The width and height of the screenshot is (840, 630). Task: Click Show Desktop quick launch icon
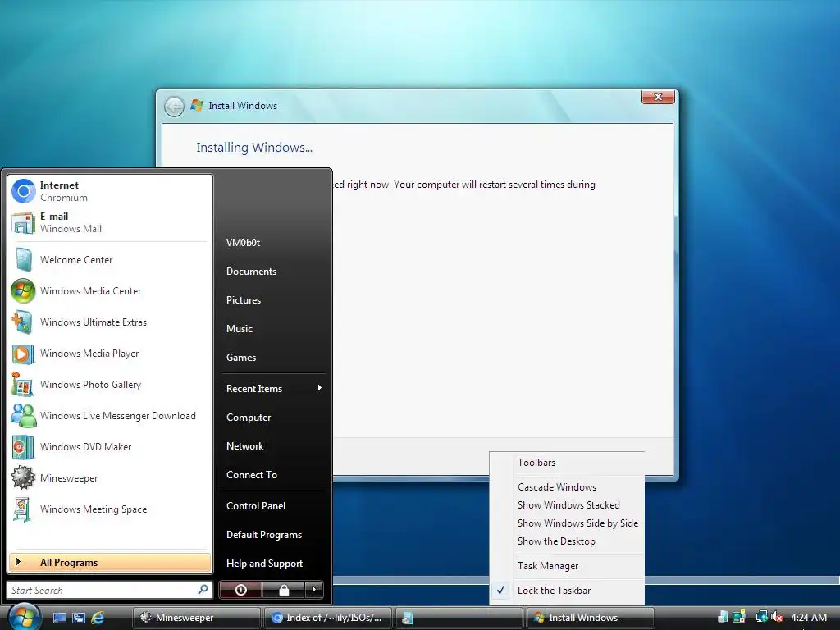point(59,618)
